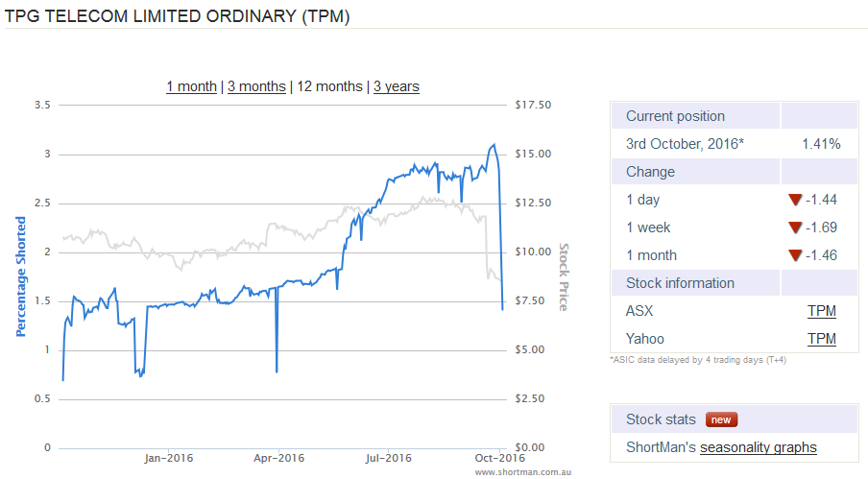Viewport: 868px width, 479px height.
Task: Open the ASX TPM link
Action: point(822,311)
